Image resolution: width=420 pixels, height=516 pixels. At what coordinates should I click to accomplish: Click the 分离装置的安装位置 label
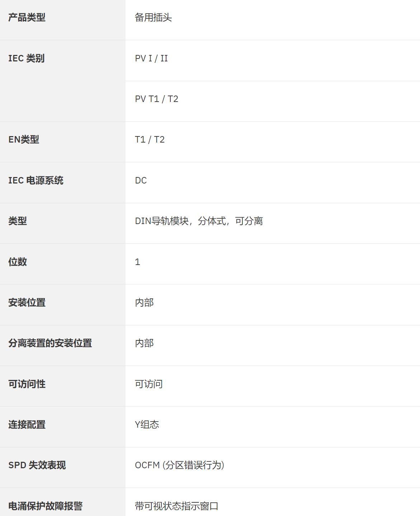click(50, 343)
